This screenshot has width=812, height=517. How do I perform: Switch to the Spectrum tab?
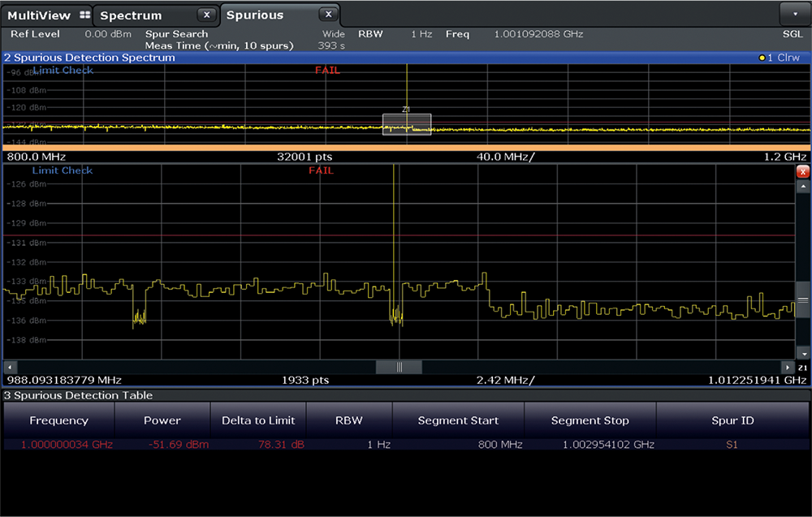(132, 15)
